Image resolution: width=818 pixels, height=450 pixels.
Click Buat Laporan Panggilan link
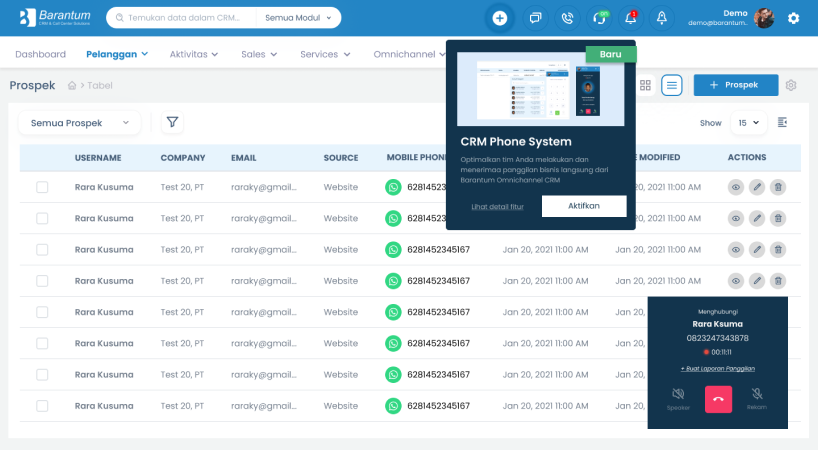click(718, 369)
